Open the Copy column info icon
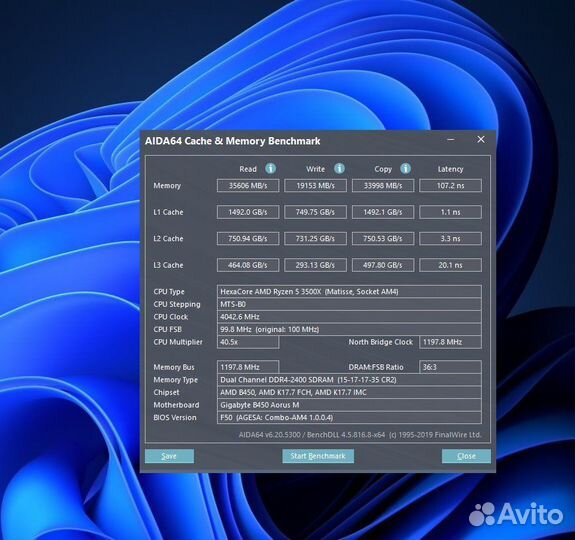 coord(406,169)
